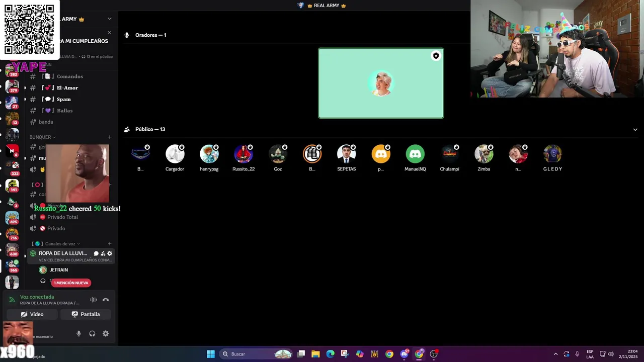Collapse the BUNQUER category
Screen dimensions: 644x362
coord(42,137)
